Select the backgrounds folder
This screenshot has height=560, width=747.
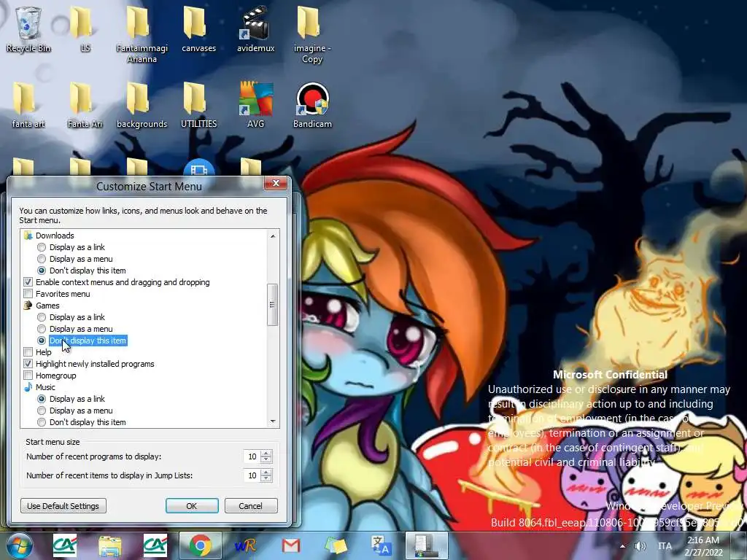tap(142, 105)
